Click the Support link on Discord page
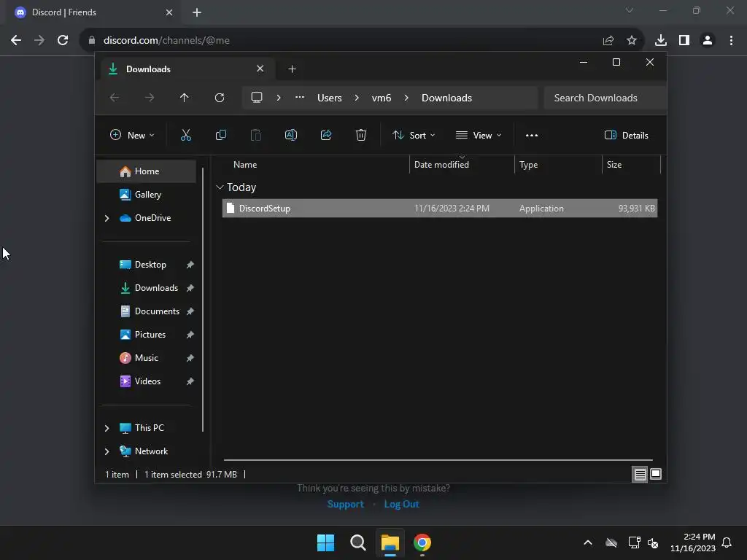Image resolution: width=747 pixels, height=560 pixels. (x=345, y=505)
